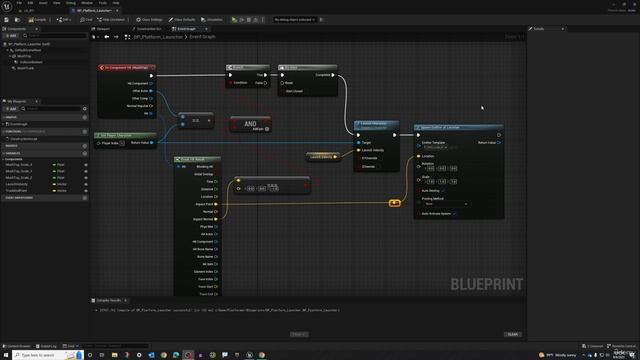Image resolution: width=640 pixels, height=360 pixels.
Task: Add a new variable via Variables plus icon
Action: [85, 153]
